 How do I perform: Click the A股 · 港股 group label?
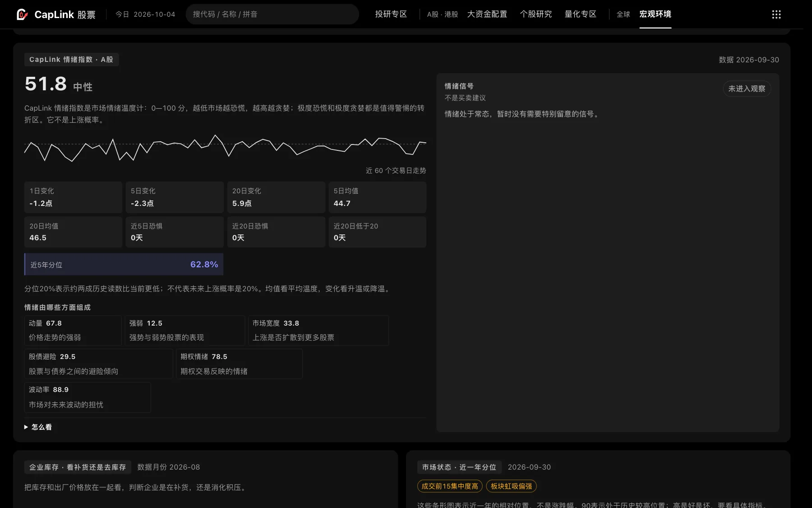point(442,14)
